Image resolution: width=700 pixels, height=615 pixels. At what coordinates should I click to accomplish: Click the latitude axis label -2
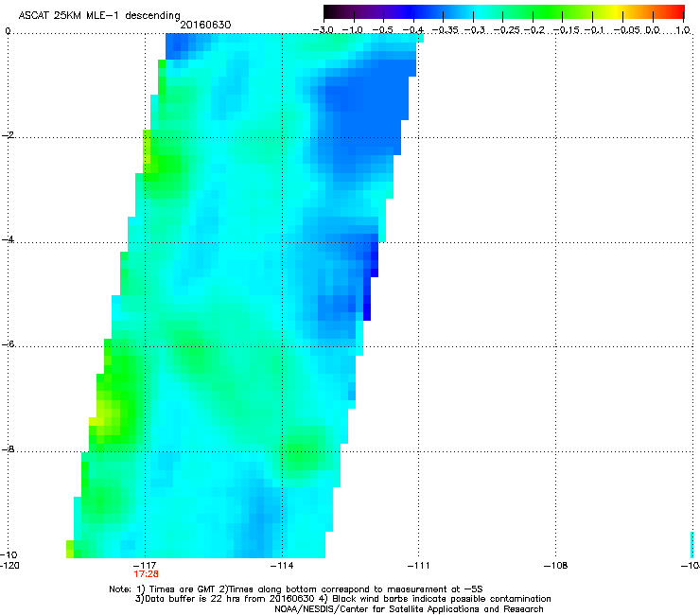pyautogui.click(x=7, y=135)
